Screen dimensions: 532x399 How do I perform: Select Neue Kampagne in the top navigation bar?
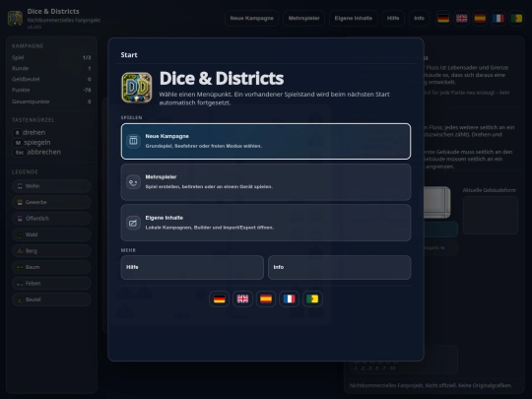click(252, 19)
